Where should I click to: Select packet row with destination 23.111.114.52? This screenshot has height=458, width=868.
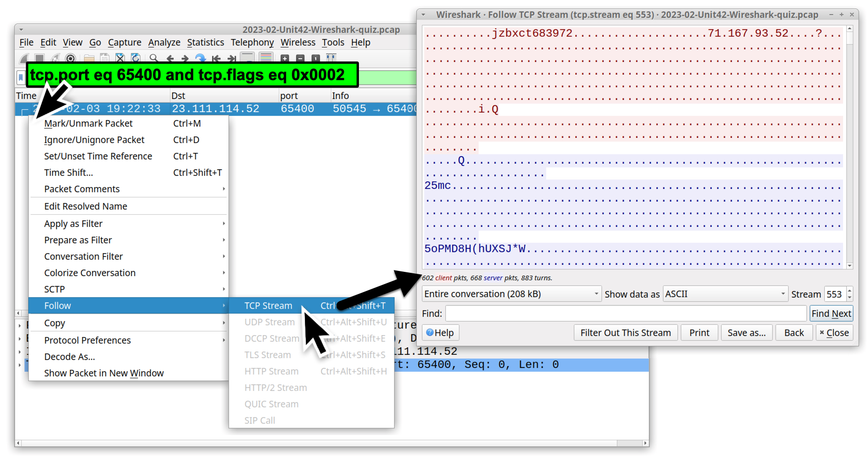click(x=215, y=109)
